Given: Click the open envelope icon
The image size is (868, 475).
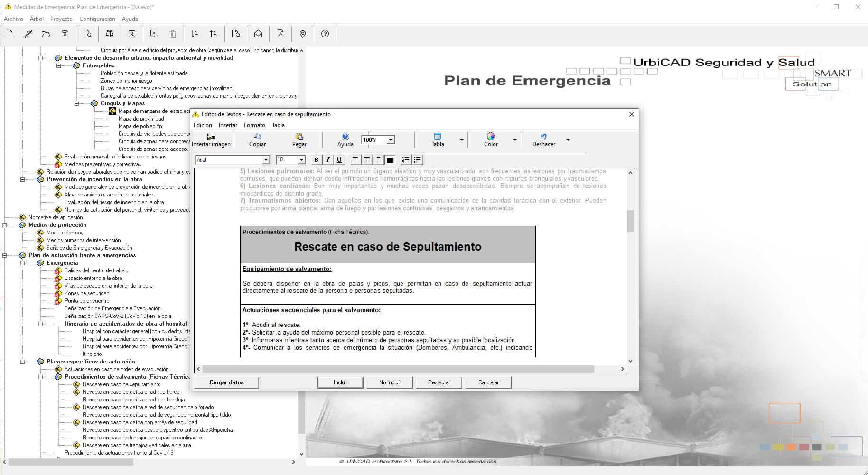Looking at the screenshot, I should [258, 34].
